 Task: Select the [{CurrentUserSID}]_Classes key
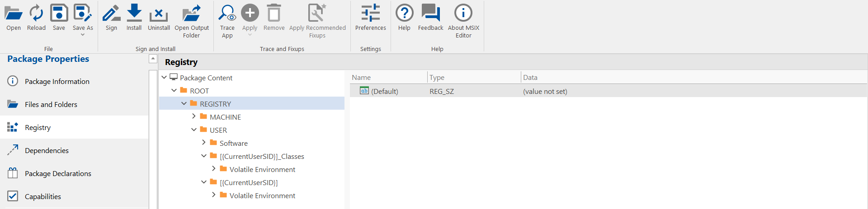point(262,156)
